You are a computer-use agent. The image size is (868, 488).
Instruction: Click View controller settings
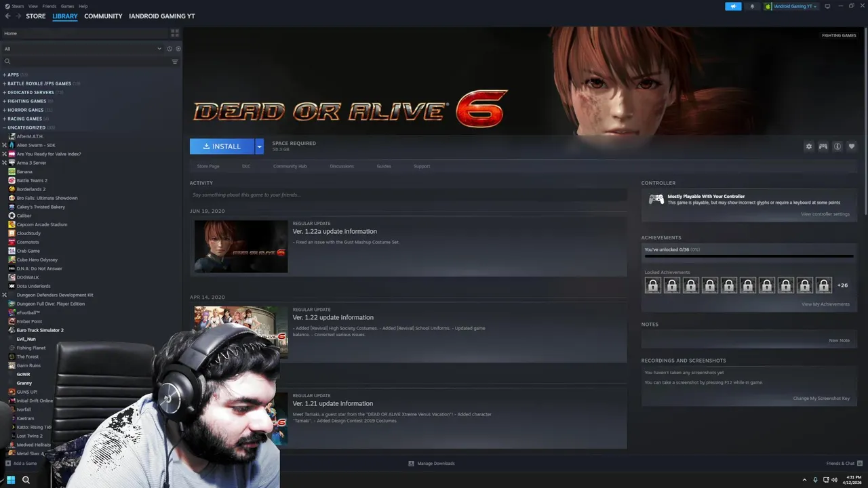click(x=825, y=214)
